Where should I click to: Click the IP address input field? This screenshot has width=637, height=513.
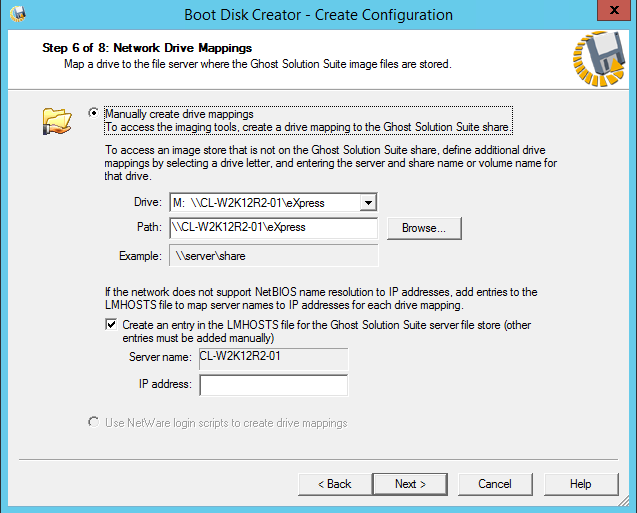click(273, 385)
